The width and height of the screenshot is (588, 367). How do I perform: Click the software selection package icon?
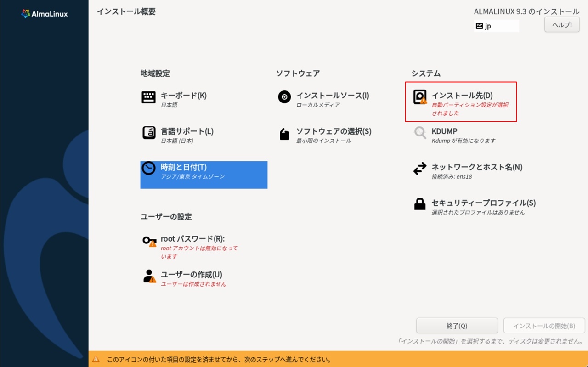(x=284, y=134)
